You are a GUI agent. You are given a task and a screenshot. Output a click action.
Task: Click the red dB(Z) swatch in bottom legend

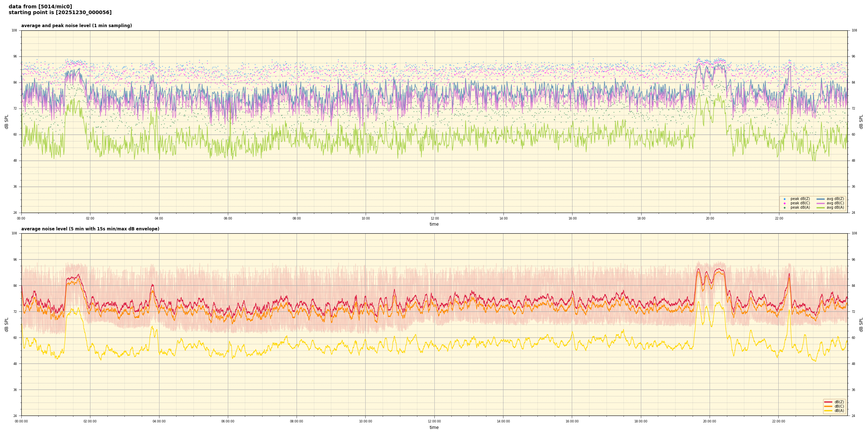[x=828, y=402]
